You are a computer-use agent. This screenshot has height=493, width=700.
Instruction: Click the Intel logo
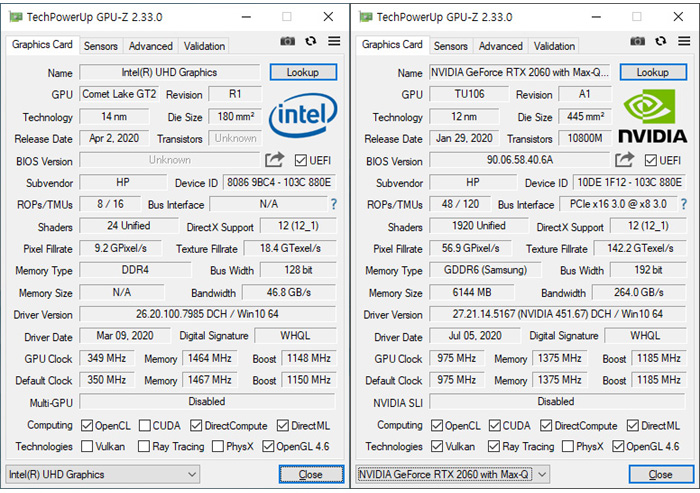click(x=303, y=114)
